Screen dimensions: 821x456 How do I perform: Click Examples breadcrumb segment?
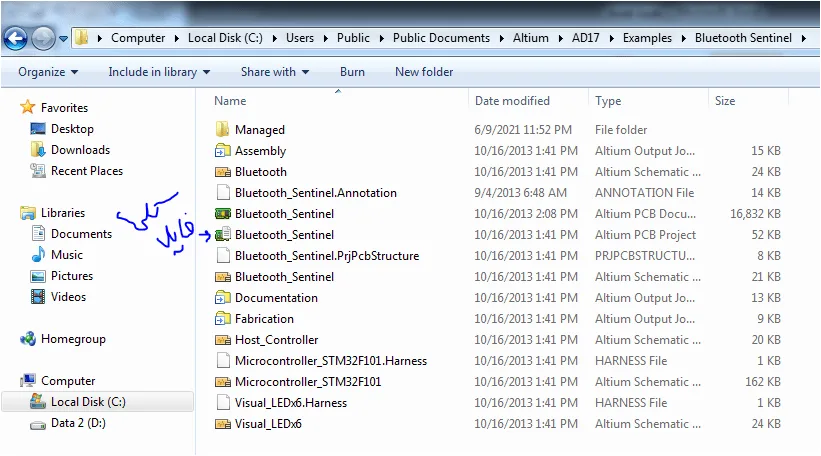[647, 38]
